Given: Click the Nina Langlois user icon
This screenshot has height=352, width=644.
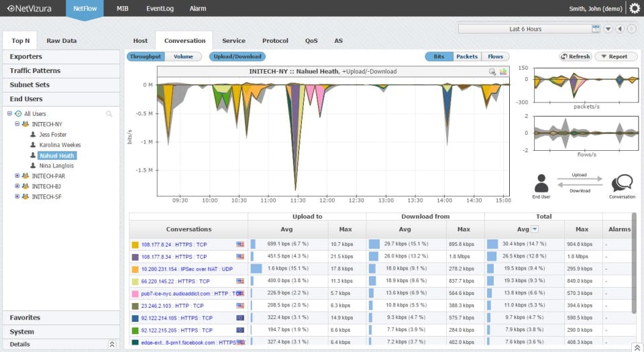Looking at the screenshot, I should click(x=34, y=166).
